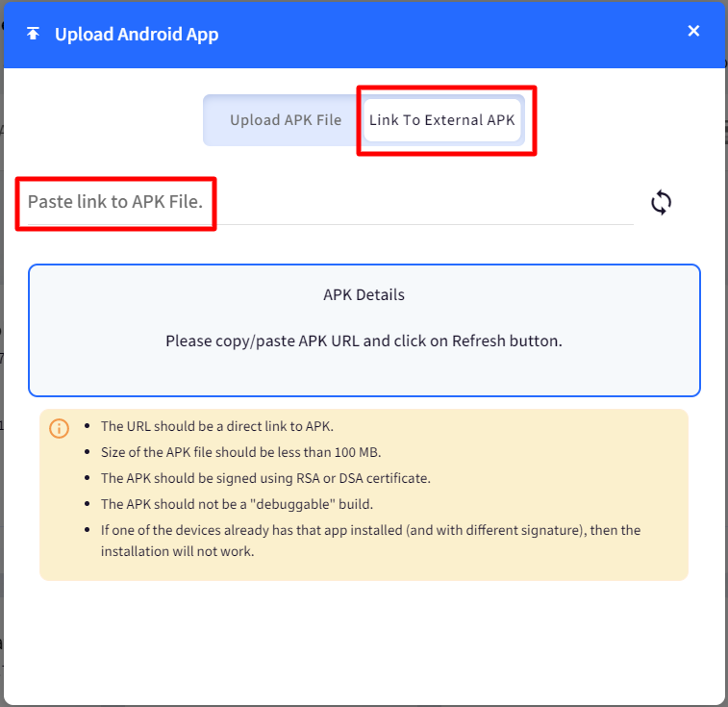Click the Upload Android App title text

tap(137, 34)
